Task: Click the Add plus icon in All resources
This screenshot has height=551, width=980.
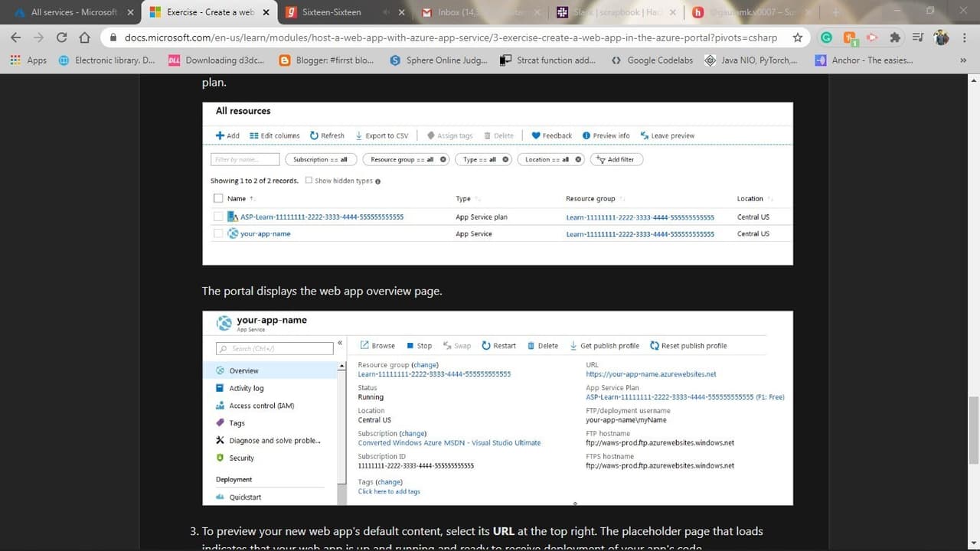Action: (227, 135)
